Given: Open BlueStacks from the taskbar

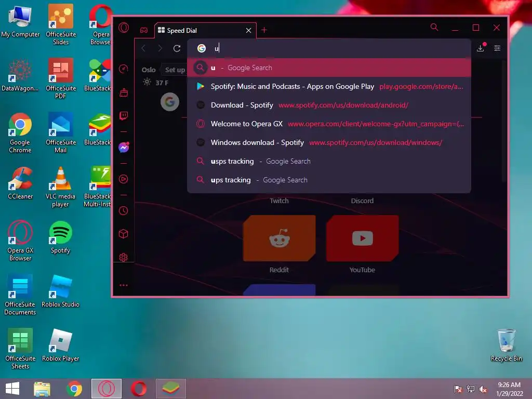Looking at the screenshot, I should [x=170, y=389].
